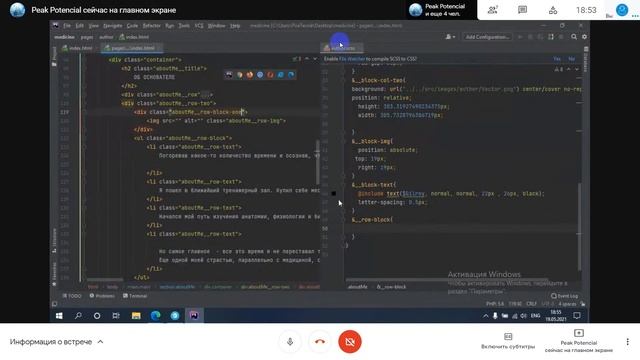Click Yes on the File Watcher prompt
This screenshot has width=640, height=360.
click(x=557, y=59)
